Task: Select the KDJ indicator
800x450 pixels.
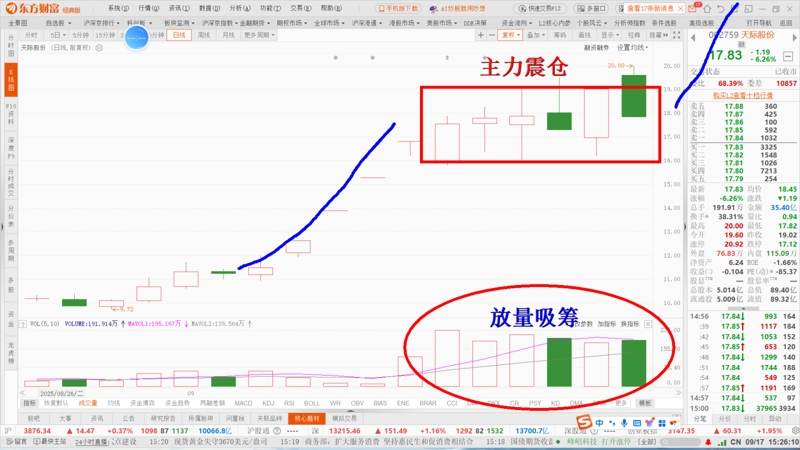Action: point(268,403)
